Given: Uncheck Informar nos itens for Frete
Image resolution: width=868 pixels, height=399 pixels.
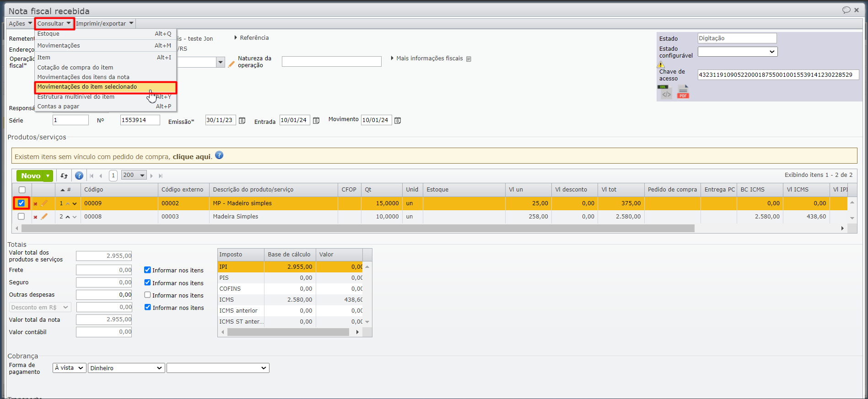Looking at the screenshot, I should pos(147,270).
